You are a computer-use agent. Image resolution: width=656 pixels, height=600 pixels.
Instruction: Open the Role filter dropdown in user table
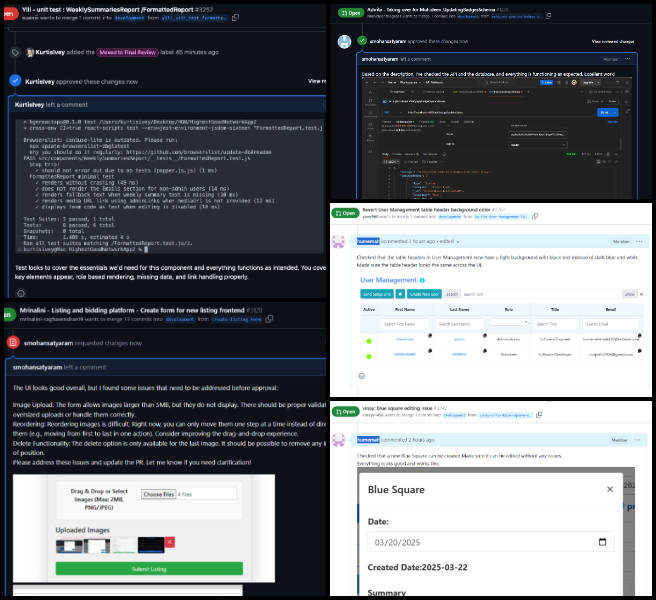(x=509, y=323)
